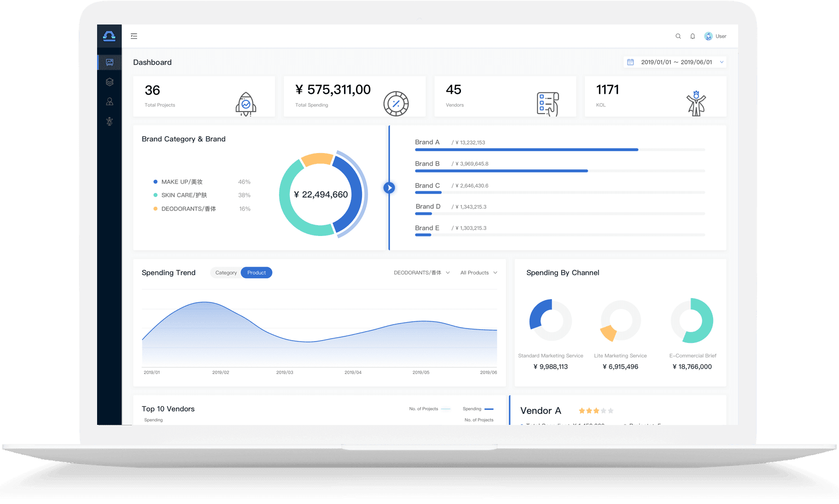The height and width of the screenshot is (504, 839).
Task: Click the 45 Vendors value
Action: click(453, 89)
